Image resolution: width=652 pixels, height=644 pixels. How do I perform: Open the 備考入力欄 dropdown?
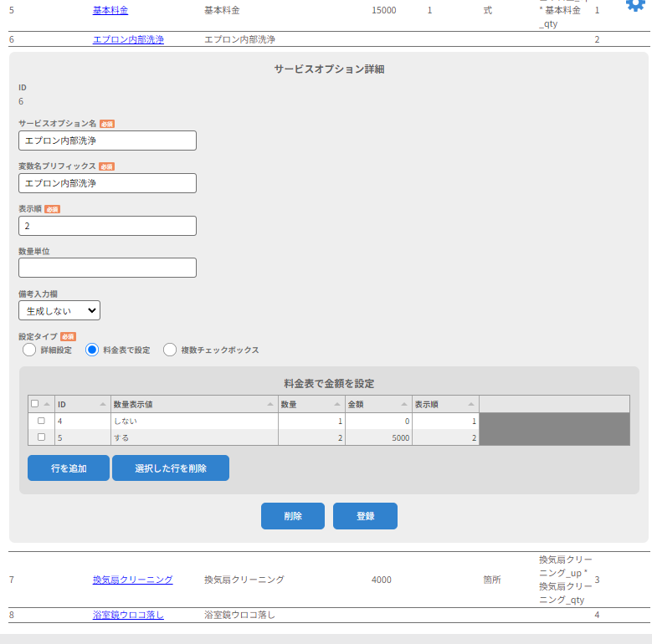click(59, 310)
